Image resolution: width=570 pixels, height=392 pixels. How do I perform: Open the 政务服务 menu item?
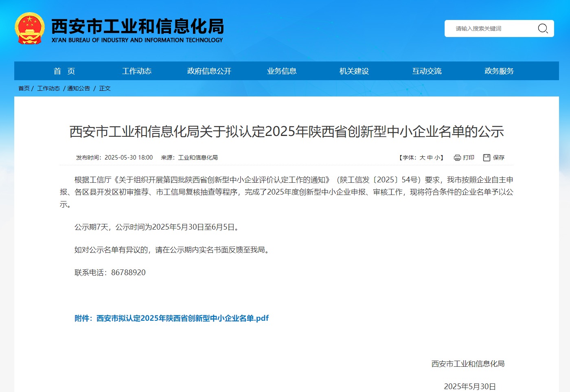(499, 71)
